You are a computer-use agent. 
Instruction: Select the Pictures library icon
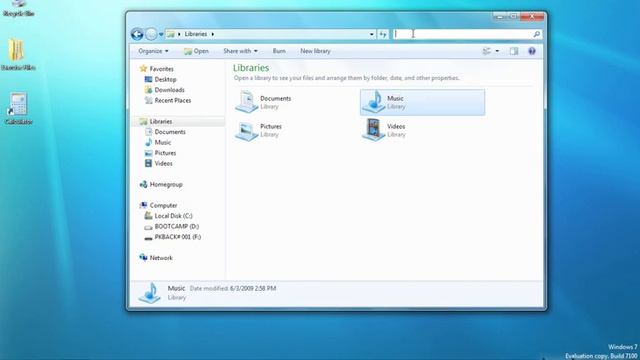pyautogui.click(x=247, y=131)
